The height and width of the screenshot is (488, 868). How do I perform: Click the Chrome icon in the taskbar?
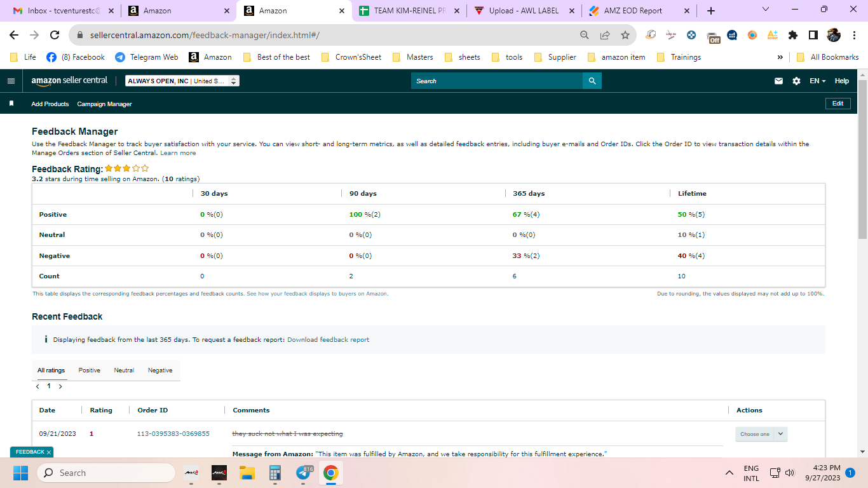tap(330, 473)
